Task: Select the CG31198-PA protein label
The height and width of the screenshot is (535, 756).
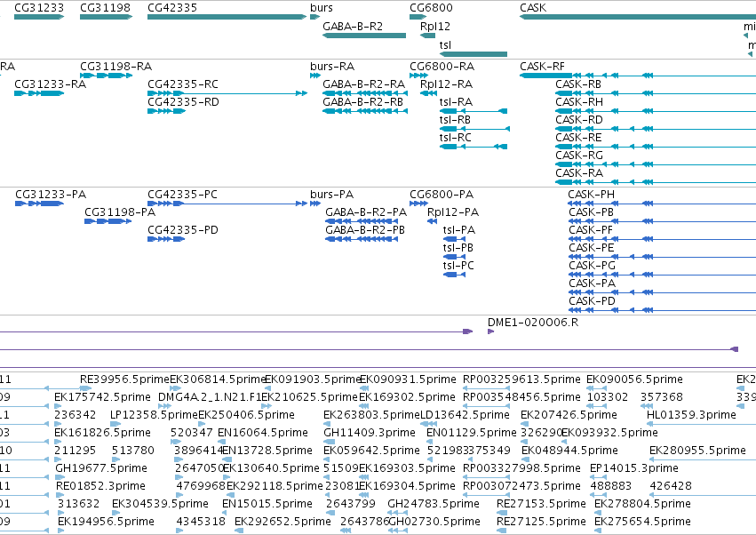Action: (x=120, y=212)
